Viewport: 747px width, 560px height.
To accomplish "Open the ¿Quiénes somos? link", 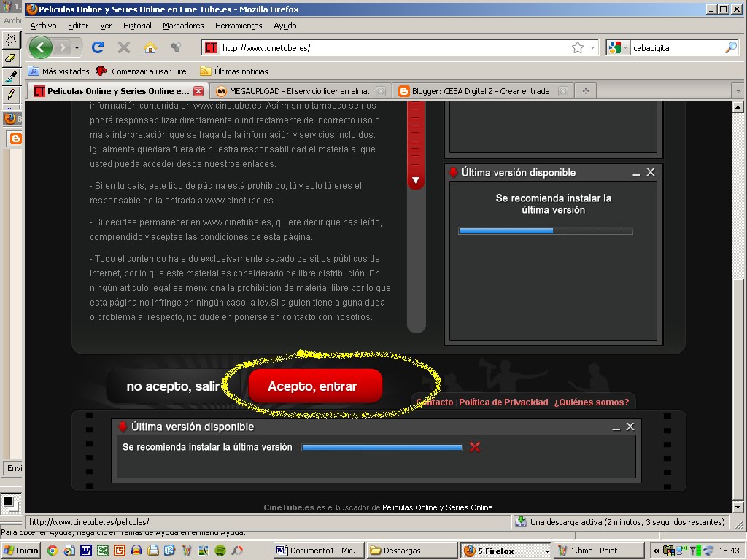I will point(591,402).
